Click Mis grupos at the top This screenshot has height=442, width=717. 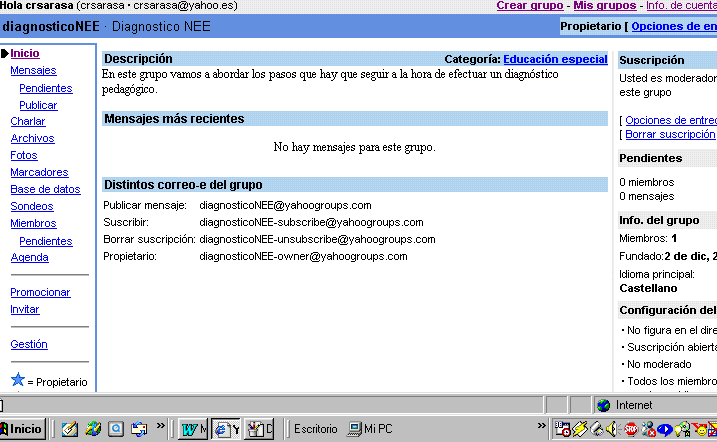[605, 5]
